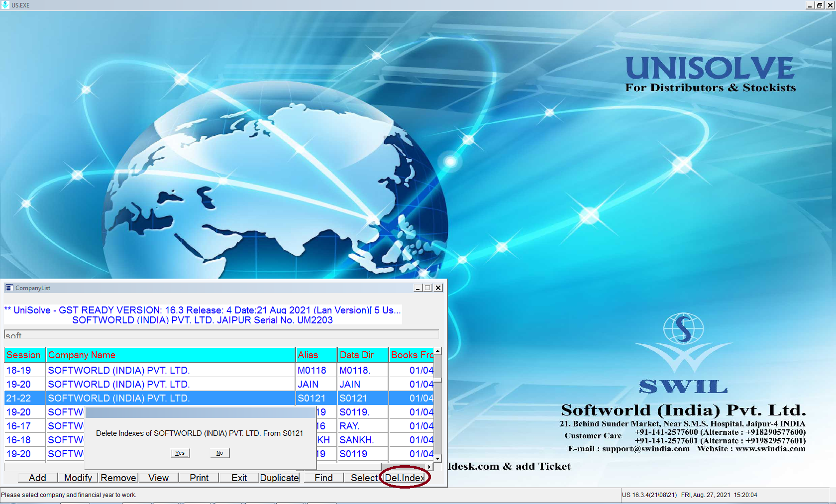Click the Print button

click(199, 478)
